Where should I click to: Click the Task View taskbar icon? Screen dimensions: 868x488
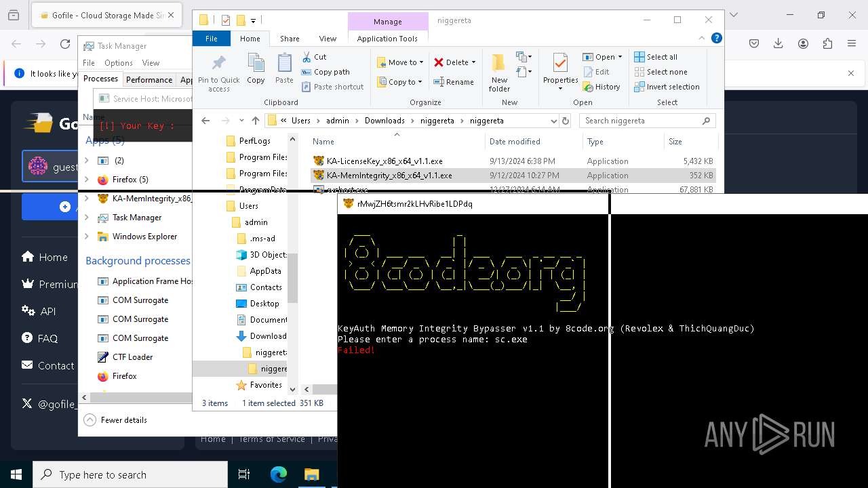point(244,474)
